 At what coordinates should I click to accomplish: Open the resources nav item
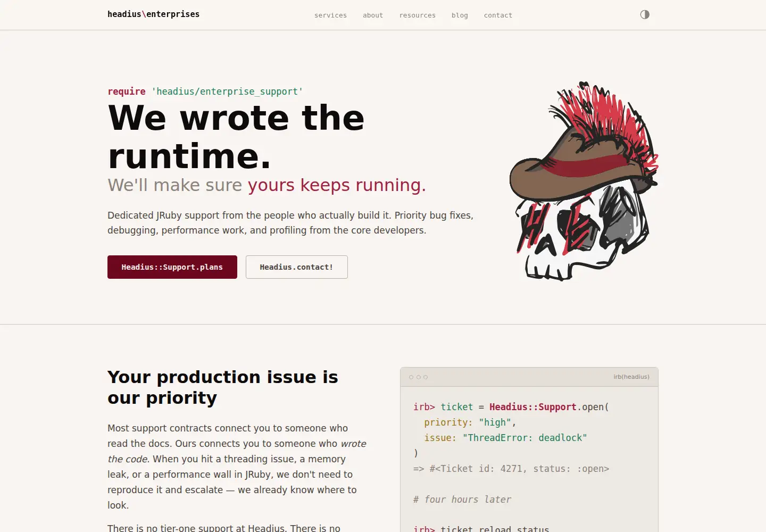[x=418, y=15]
